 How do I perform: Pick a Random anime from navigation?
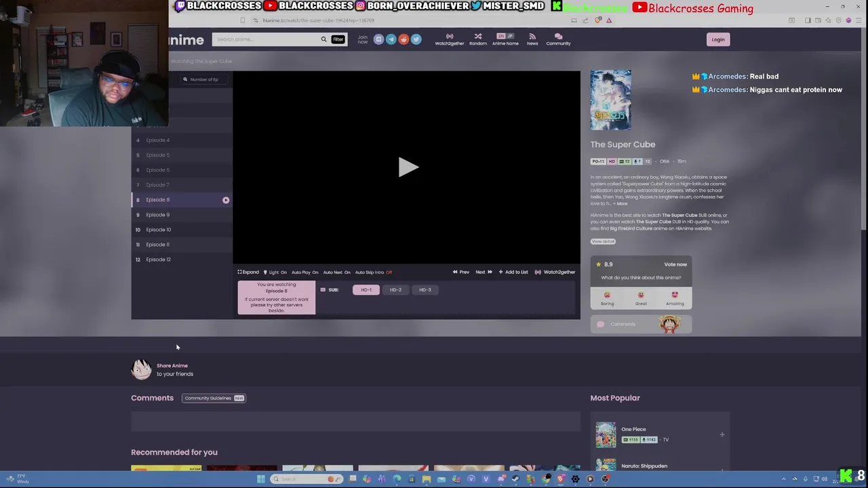click(478, 39)
